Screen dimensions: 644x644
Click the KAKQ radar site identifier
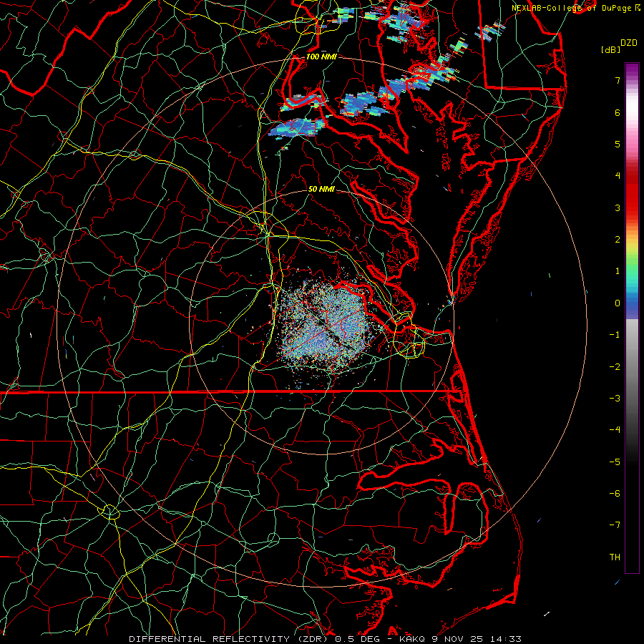pyautogui.click(x=414, y=639)
